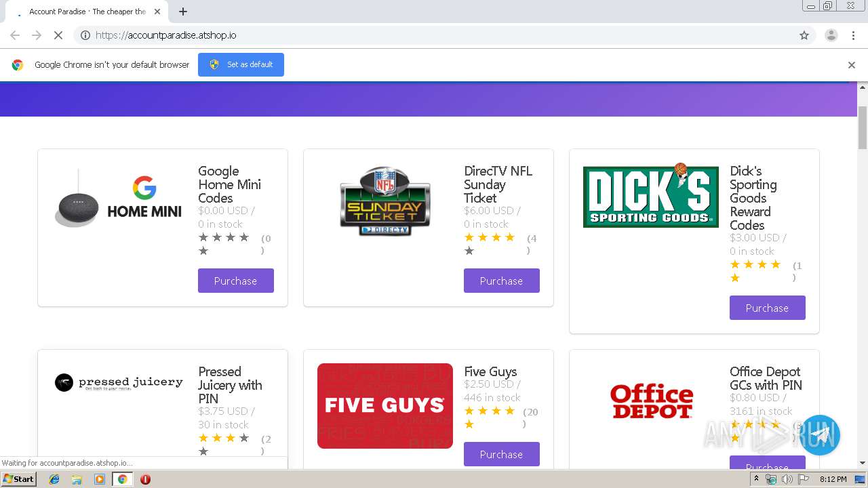Click the DirecTV star rating
The image size is (868, 488).
[x=490, y=244]
